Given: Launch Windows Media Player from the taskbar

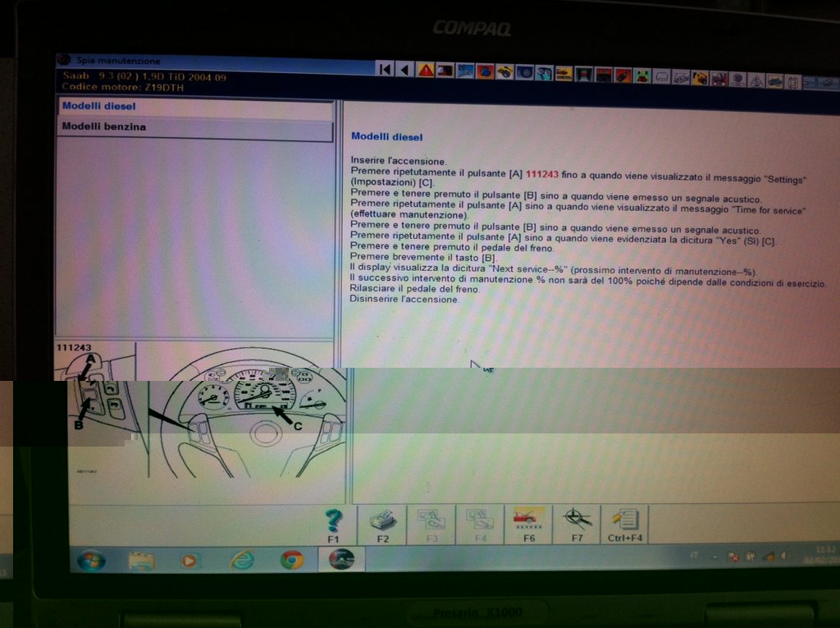Looking at the screenshot, I should click(x=189, y=561).
